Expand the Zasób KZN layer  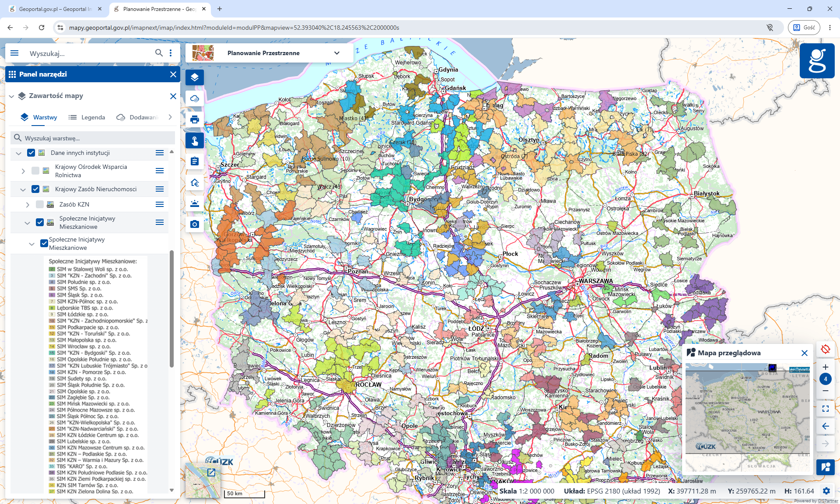28,205
